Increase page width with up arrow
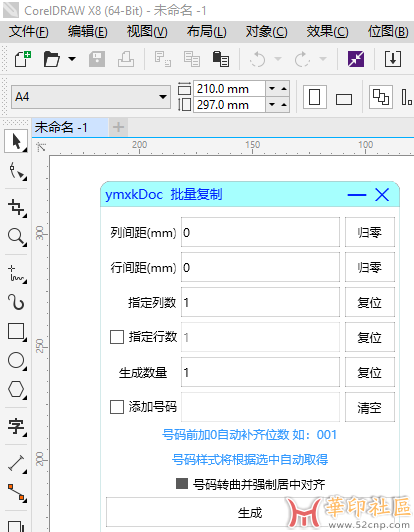Screen dimensions: 414x532 [x=284, y=89]
